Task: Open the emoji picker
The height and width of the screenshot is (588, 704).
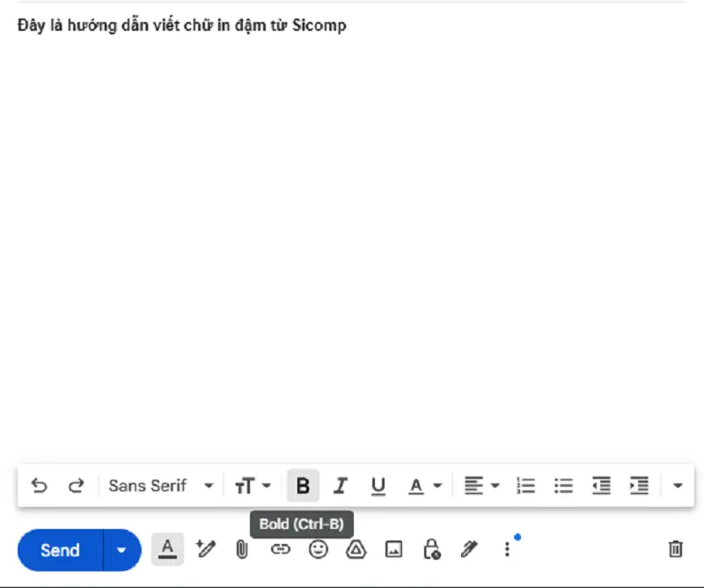Action: pyautogui.click(x=319, y=549)
